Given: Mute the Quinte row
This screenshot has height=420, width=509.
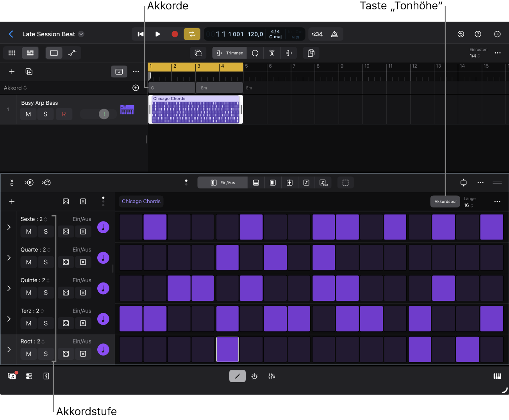Looking at the screenshot, I should coord(28,292).
